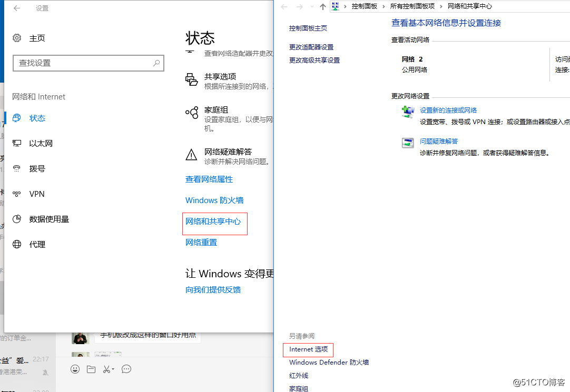The height and width of the screenshot is (392, 570).
Task: Open 数据使用量 data usage page
Action: point(49,219)
